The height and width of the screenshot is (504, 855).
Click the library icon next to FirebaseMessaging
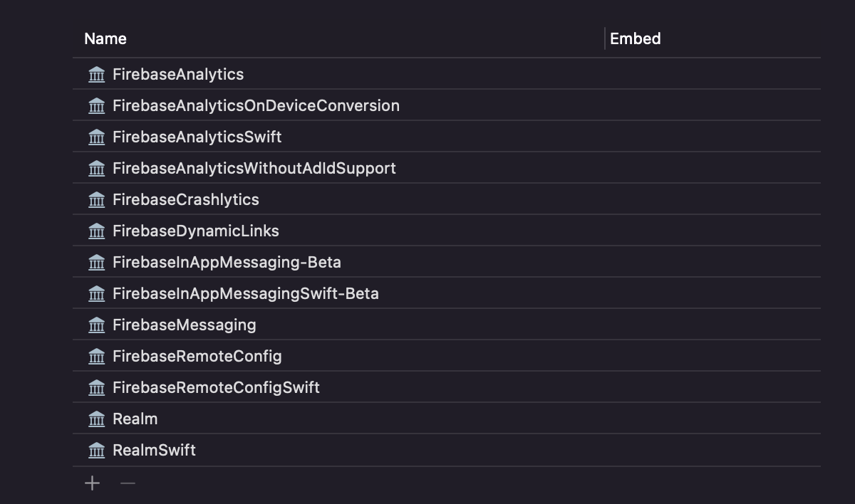(96, 325)
